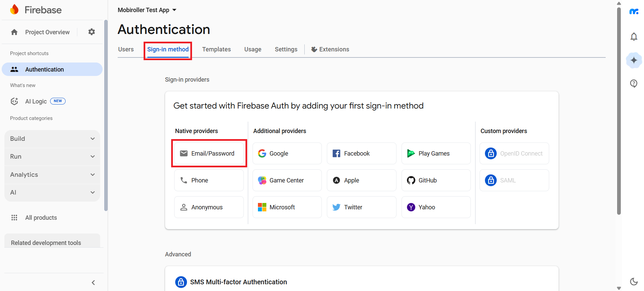Screen dimensions: 644x291
Task: Click the NEW badge beside AI Logic
Action: click(x=58, y=101)
